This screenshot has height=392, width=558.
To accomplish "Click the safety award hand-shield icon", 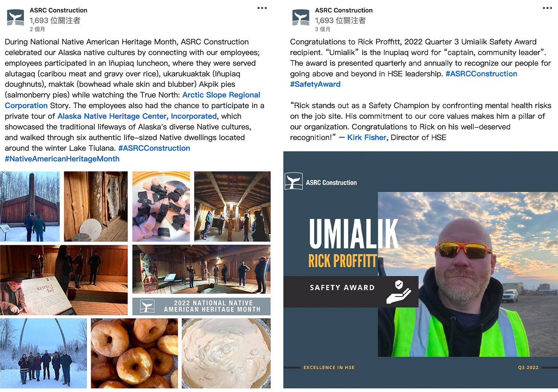I will 399,291.
